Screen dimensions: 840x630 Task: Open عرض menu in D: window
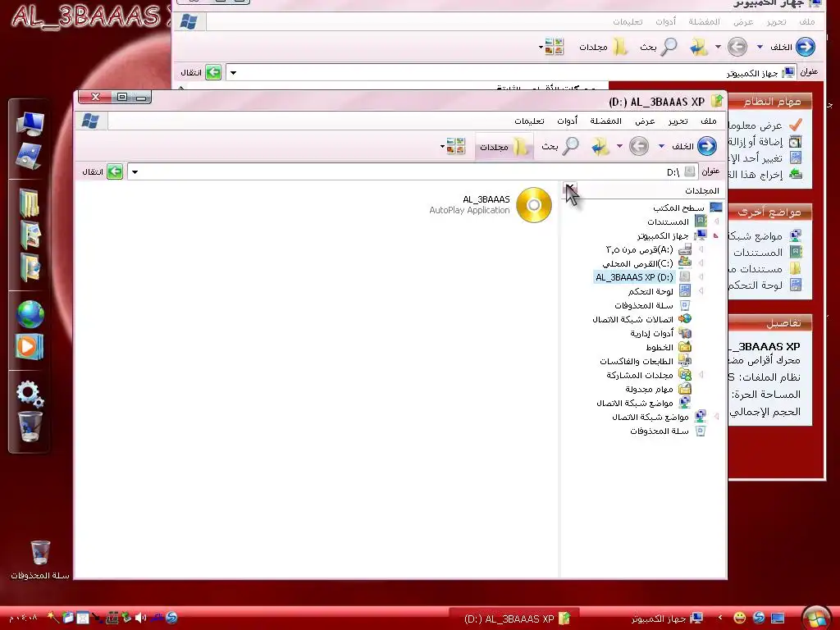click(x=645, y=121)
